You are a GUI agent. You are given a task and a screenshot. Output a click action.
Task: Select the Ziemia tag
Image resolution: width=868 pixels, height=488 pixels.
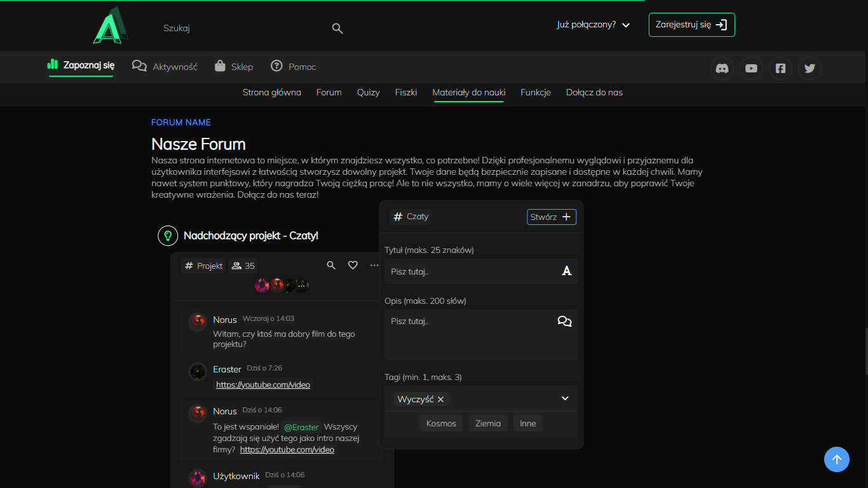(488, 424)
